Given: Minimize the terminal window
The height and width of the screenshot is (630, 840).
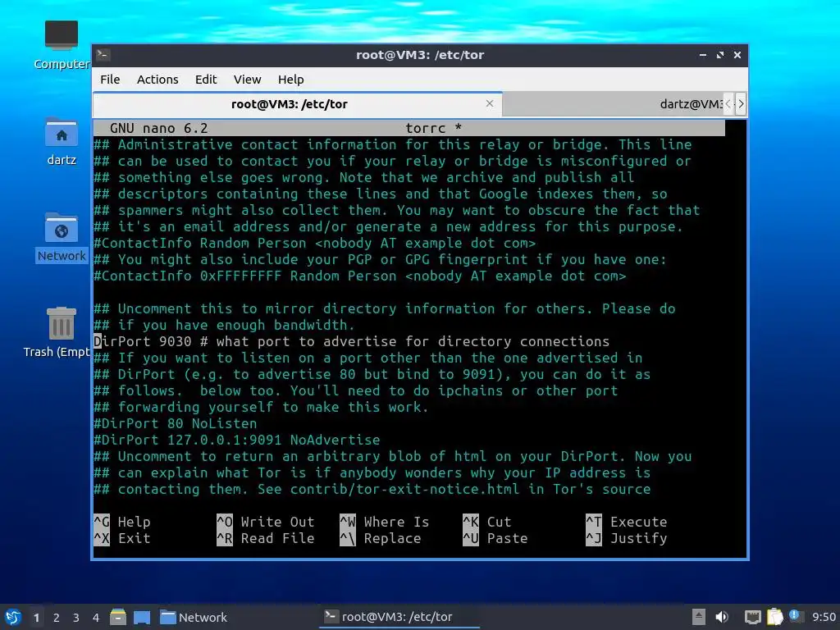Looking at the screenshot, I should click(703, 55).
